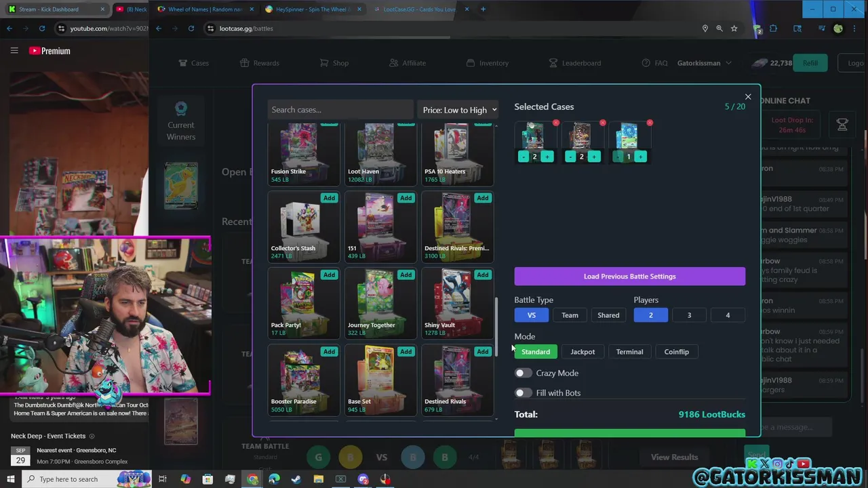Screen dimensions: 868x488
Task: Add the Collector's Stash case
Action: pyautogui.click(x=329, y=198)
